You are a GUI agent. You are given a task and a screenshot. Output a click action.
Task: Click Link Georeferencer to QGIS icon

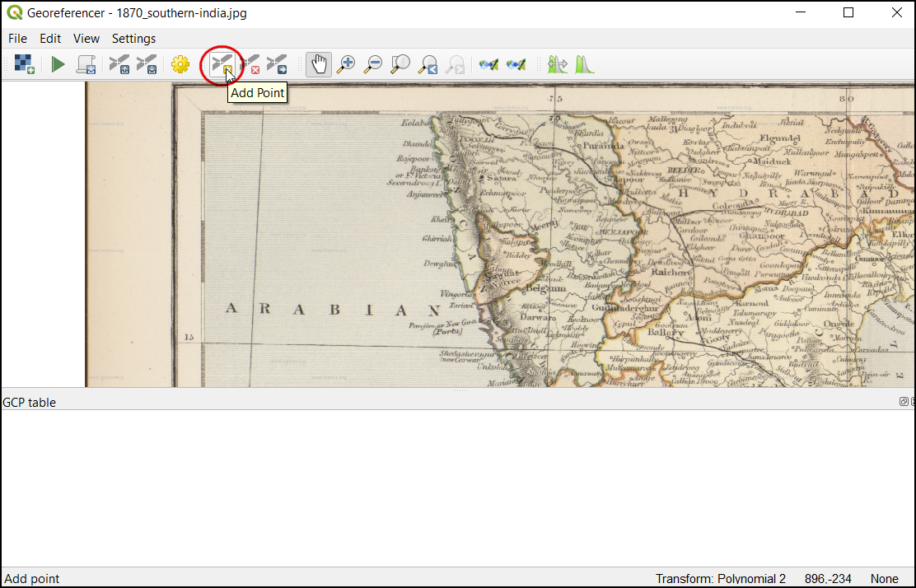489,64
